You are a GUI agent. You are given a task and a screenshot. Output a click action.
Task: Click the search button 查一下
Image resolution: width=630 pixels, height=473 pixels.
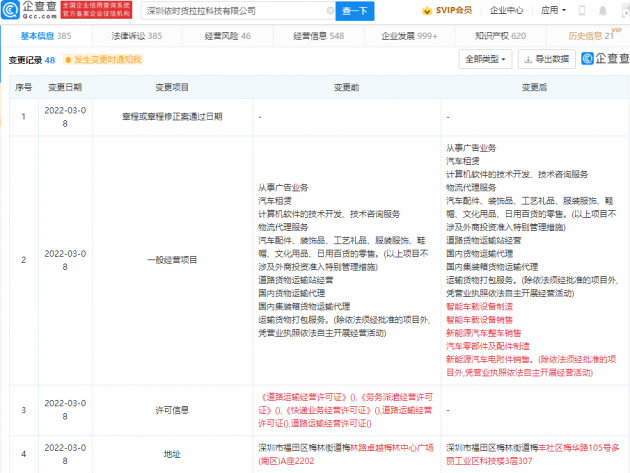(x=355, y=11)
